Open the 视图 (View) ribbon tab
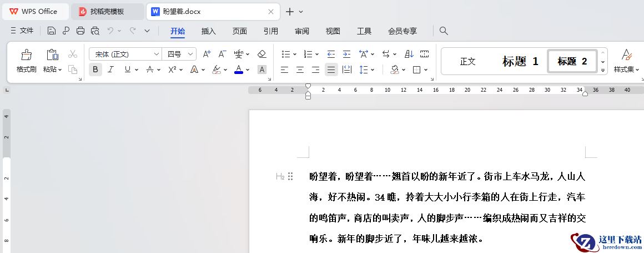 click(x=333, y=31)
